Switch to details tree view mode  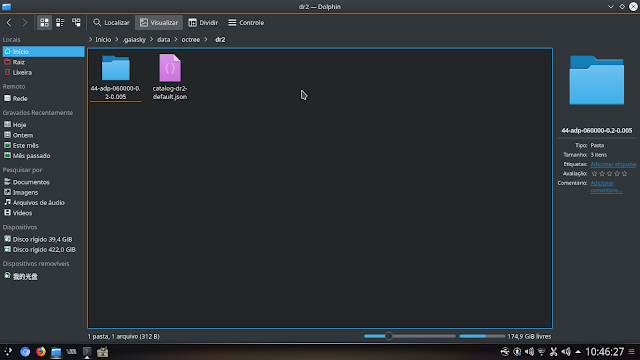(x=76, y=22)
